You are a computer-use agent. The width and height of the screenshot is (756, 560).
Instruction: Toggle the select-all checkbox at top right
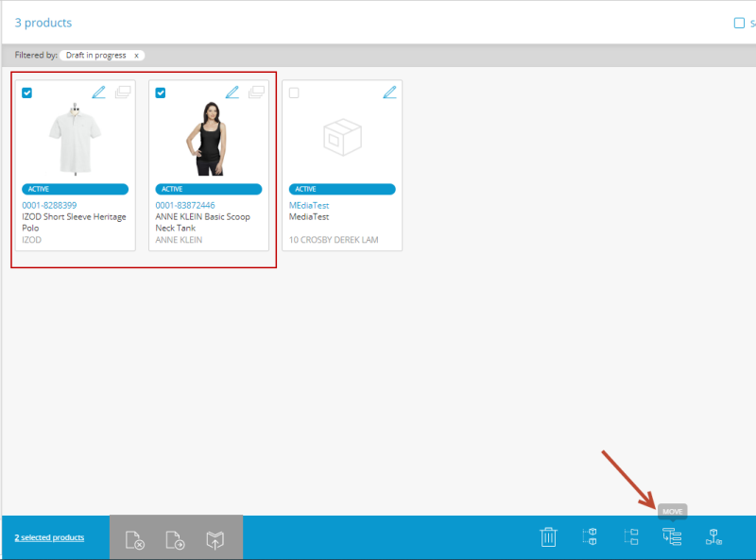tap(739, 24)
